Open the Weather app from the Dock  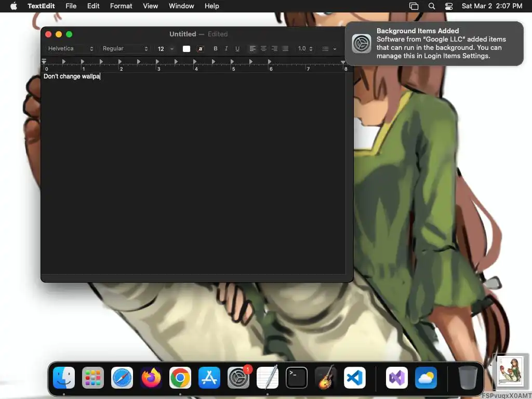point(426,378)
